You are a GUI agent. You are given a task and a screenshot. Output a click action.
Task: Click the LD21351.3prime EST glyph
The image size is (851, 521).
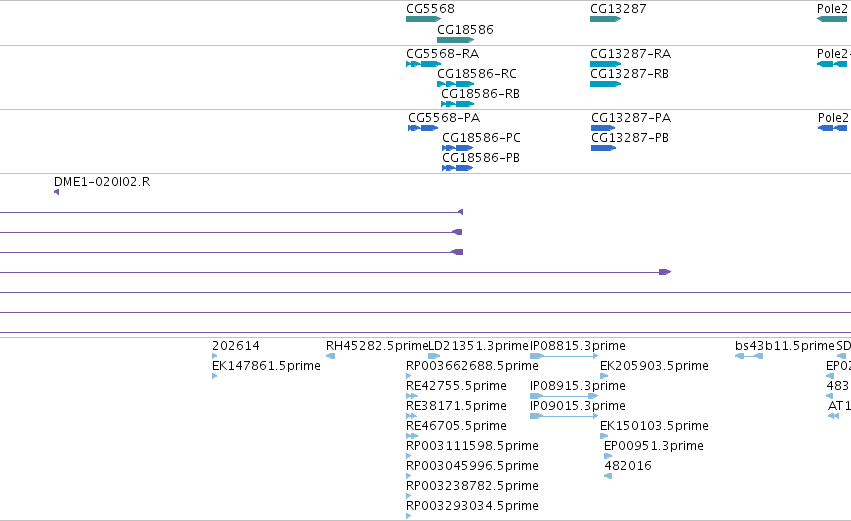(434, 356)
